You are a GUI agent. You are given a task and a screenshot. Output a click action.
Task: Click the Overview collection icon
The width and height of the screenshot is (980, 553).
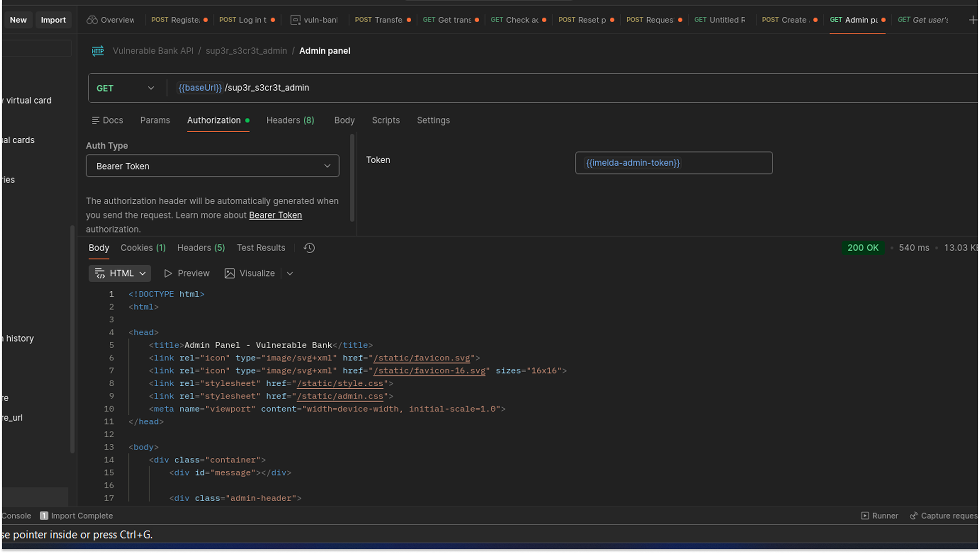tap(92, 19)
